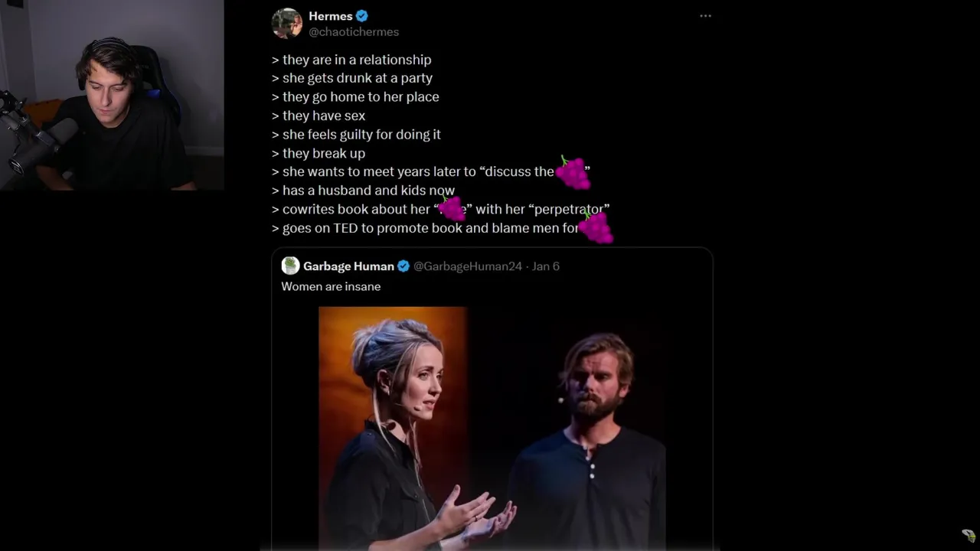Click the verified badge beside Garbage Human
The image size is (980, 551).
(403, 266)
